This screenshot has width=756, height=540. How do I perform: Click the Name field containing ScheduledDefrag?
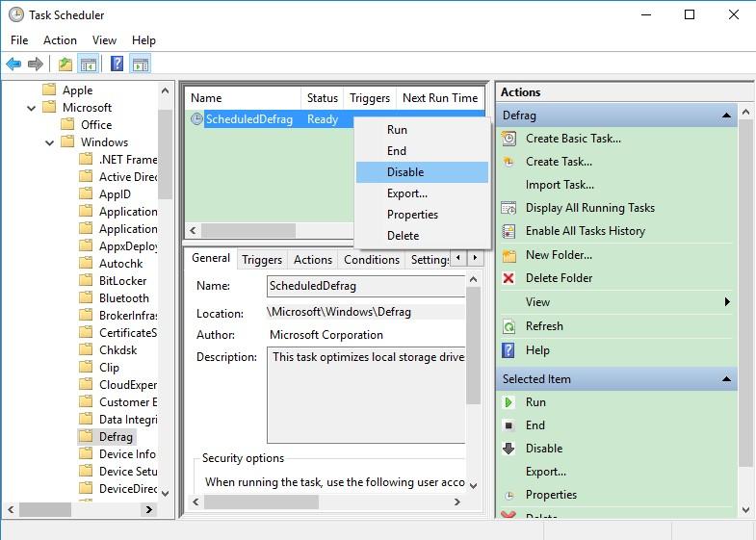point(366,286)
